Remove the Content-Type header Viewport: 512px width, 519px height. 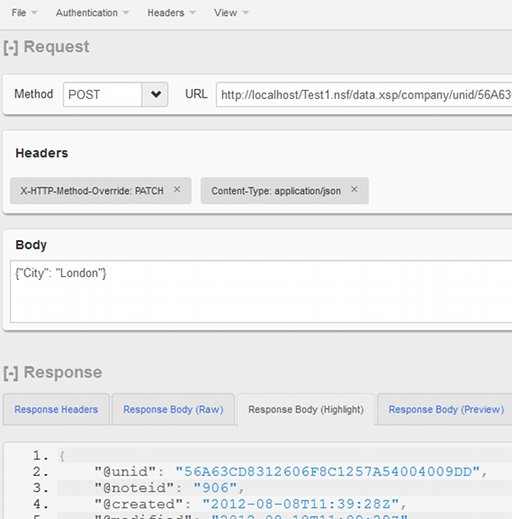[x=354, y=189]
